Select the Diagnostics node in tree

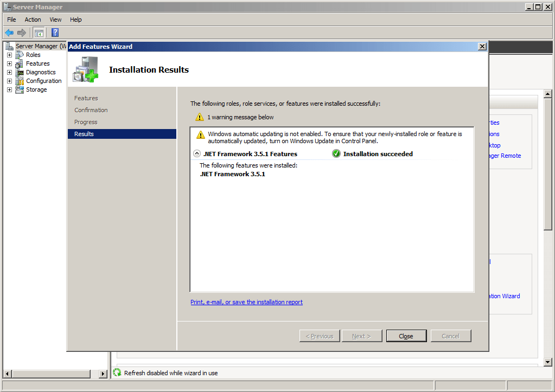(x=41, y=72)
